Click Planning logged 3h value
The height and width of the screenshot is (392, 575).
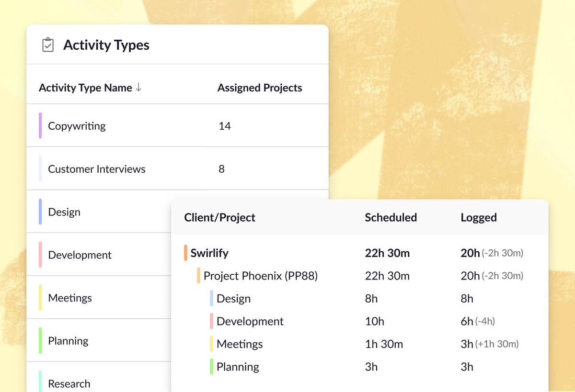pyautogui.click(x=467, y=367)
